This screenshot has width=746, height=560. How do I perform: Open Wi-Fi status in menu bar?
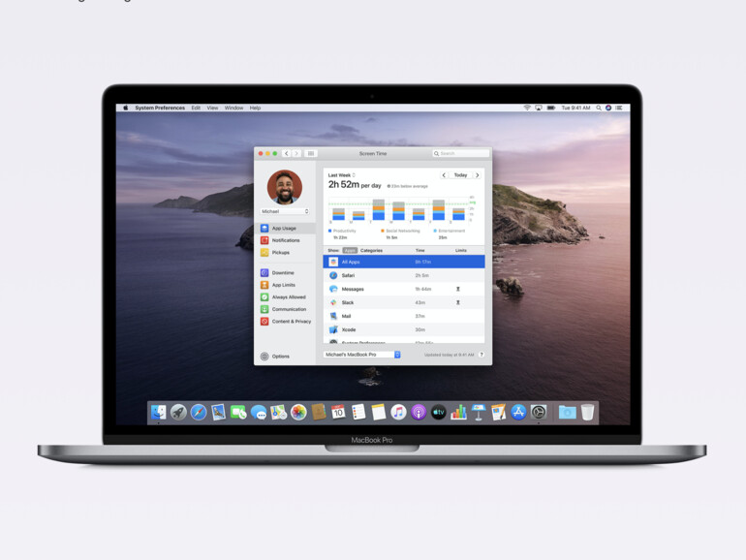pos(527,108)
